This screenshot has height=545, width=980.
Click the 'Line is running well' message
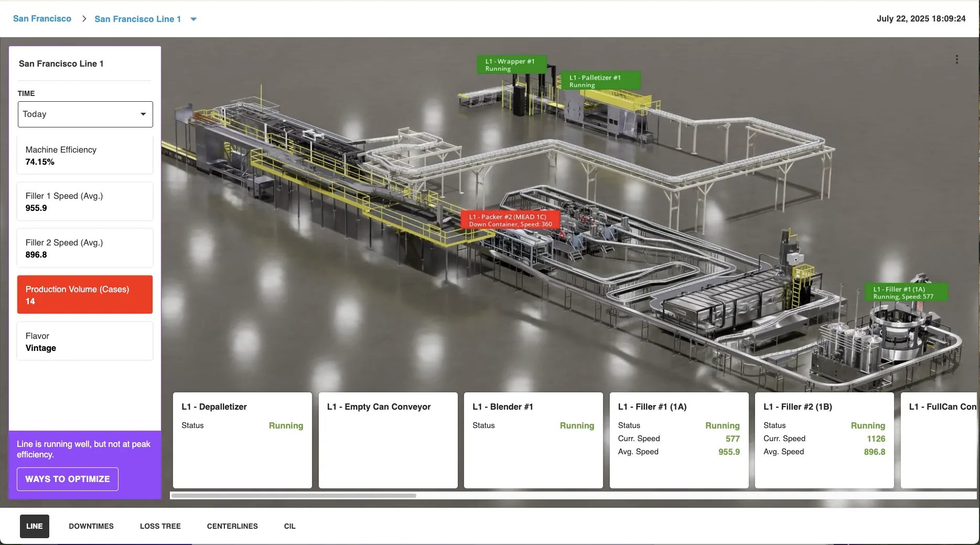[83, 449]
